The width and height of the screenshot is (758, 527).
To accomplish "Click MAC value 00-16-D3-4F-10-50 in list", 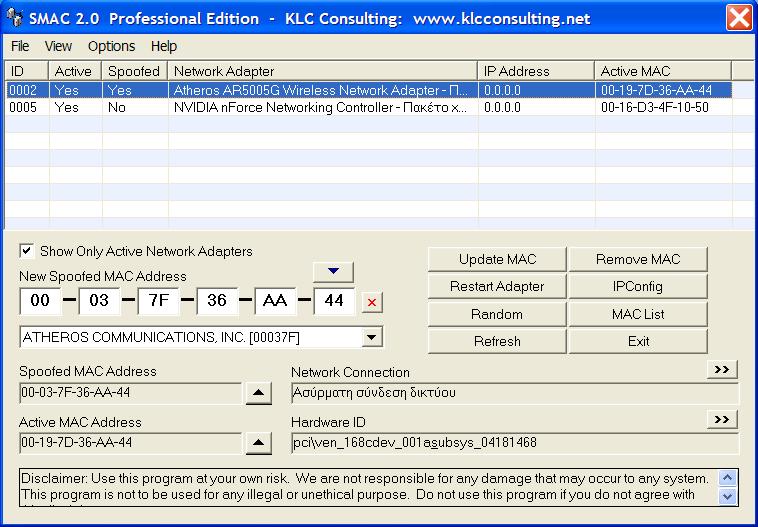I will point(655,107).
